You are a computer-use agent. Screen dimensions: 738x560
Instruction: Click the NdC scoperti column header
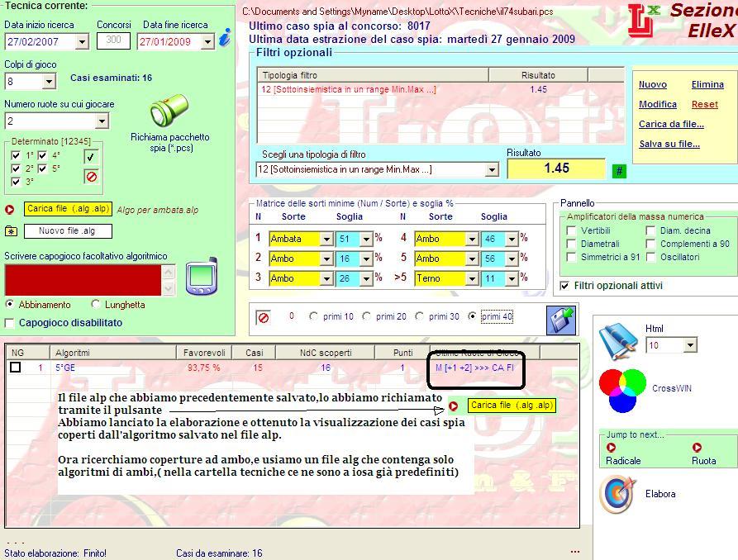(326, 353)
